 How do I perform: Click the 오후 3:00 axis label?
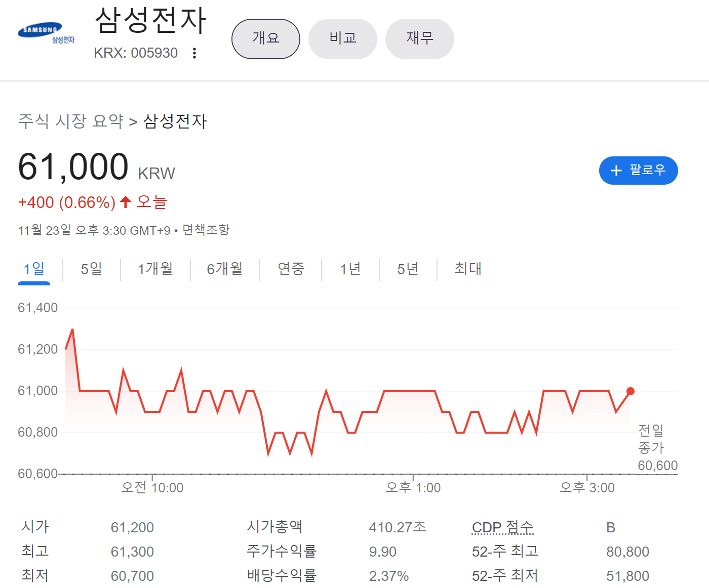coord(587,488)
